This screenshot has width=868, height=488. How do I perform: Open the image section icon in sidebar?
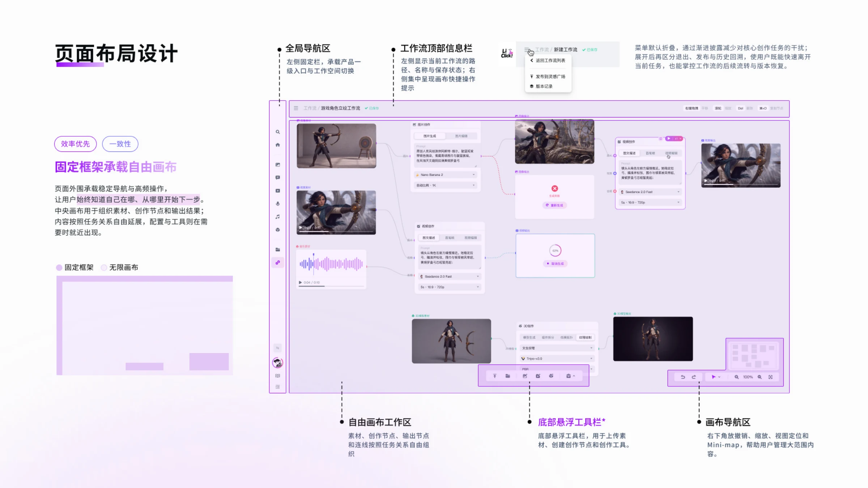click(278, 165)
